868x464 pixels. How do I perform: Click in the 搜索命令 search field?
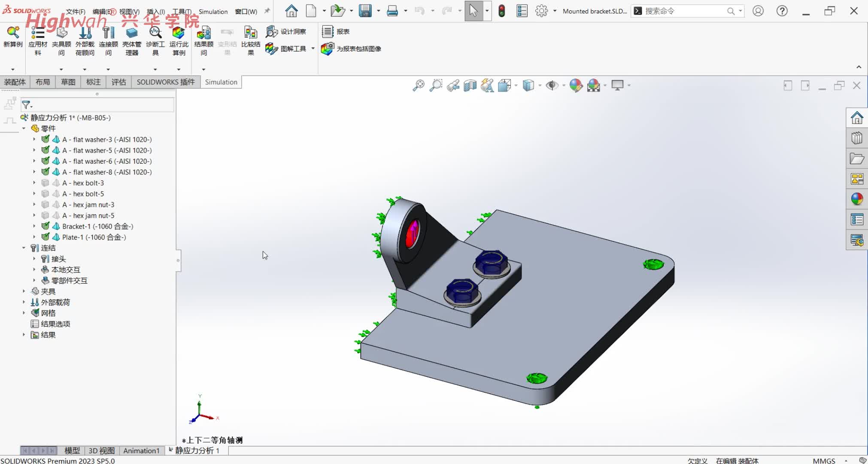pyautogui.click(x=683, y=11)
